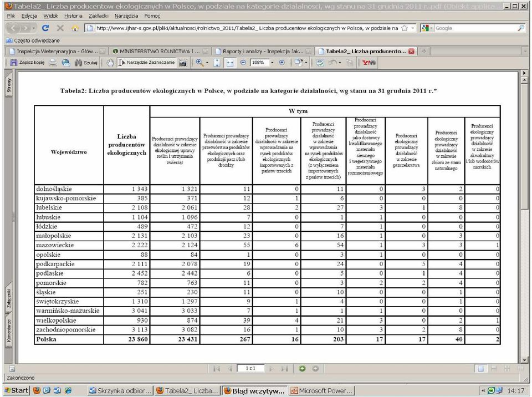Open Często odwiedzane bookmarks folder
The image size is (532, 397).
[x=33, y=40]
